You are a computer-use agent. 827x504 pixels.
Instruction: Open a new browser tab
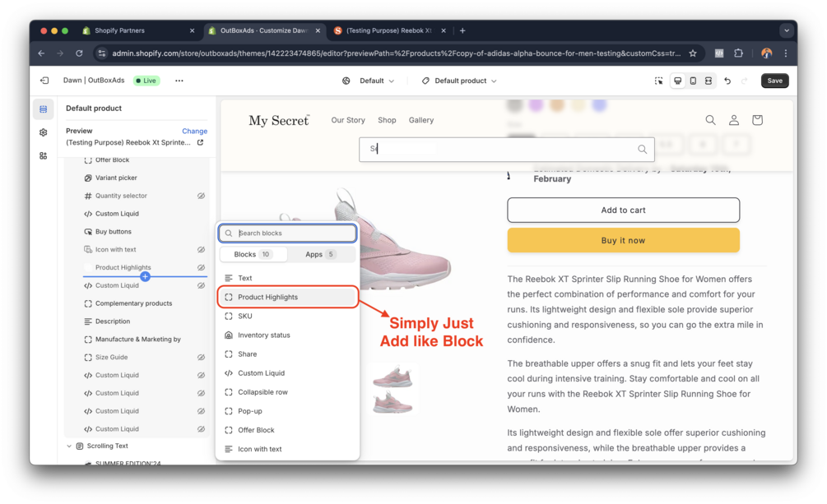462,30
